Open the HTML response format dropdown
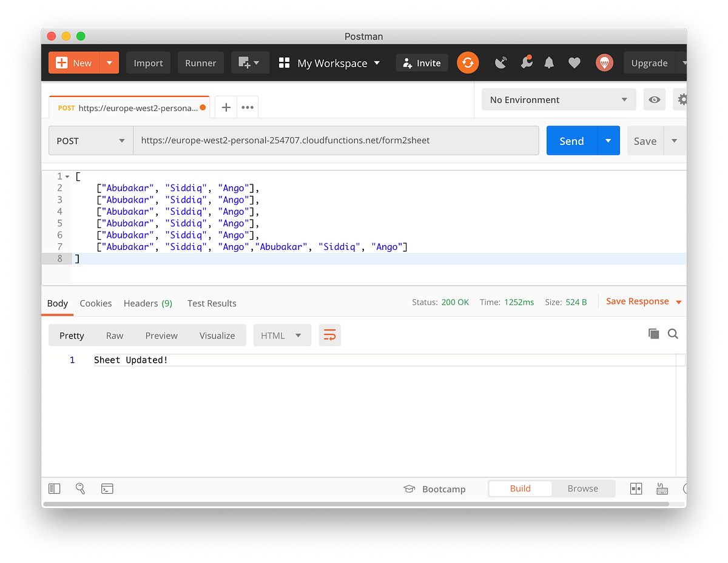This screenshot has width=728, height=563. click(282, 335)
